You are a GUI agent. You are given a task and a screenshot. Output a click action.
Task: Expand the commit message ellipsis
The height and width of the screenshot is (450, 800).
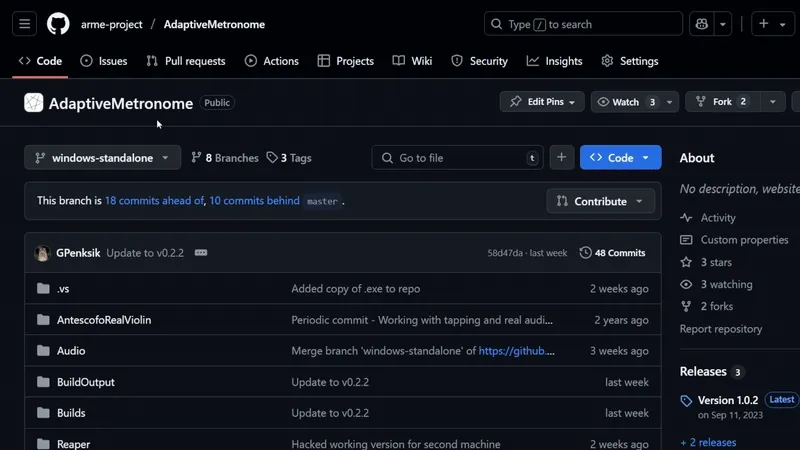[201, 253]
